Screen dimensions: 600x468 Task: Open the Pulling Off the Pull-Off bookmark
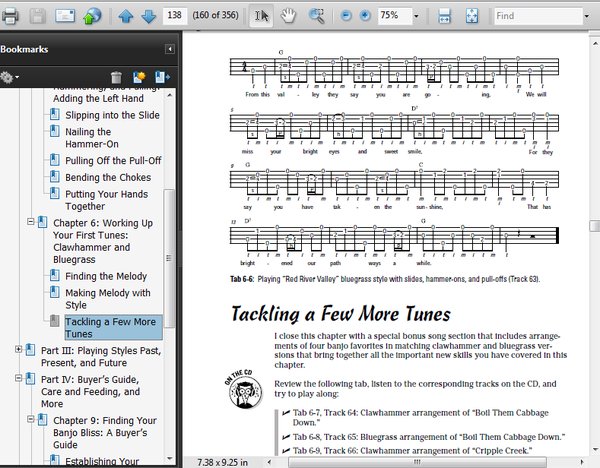tap(113, 160)
